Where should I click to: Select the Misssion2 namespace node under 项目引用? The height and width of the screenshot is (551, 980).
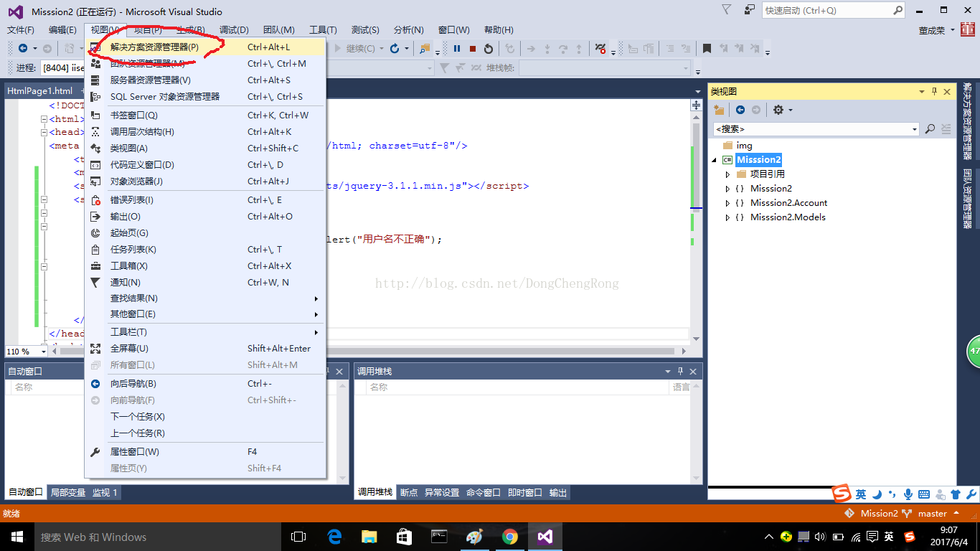[771, 189]
